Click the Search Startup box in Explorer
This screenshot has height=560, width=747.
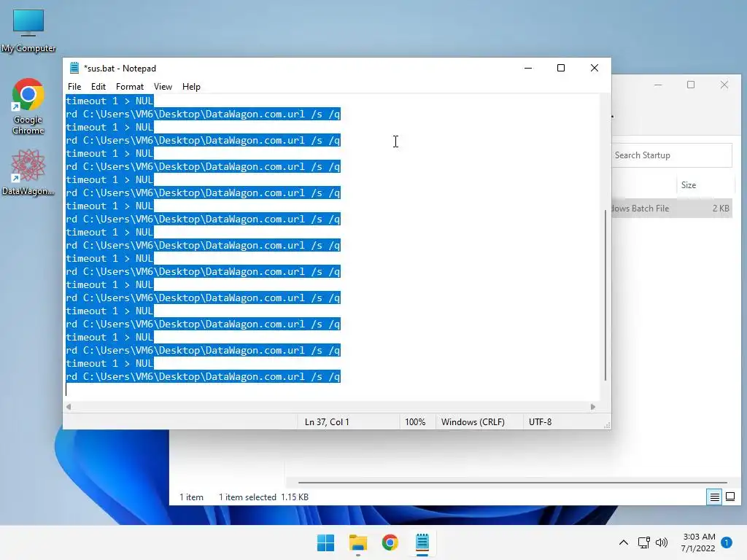(672, 155)
